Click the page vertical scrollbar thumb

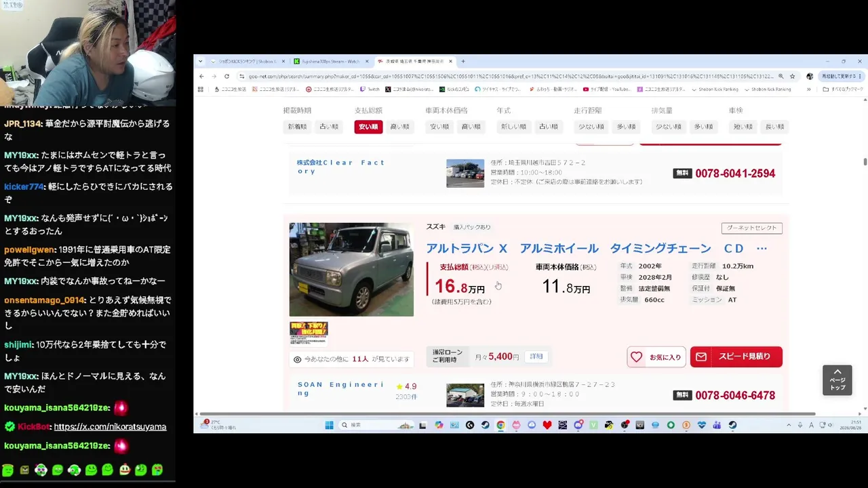pos(865,161)
